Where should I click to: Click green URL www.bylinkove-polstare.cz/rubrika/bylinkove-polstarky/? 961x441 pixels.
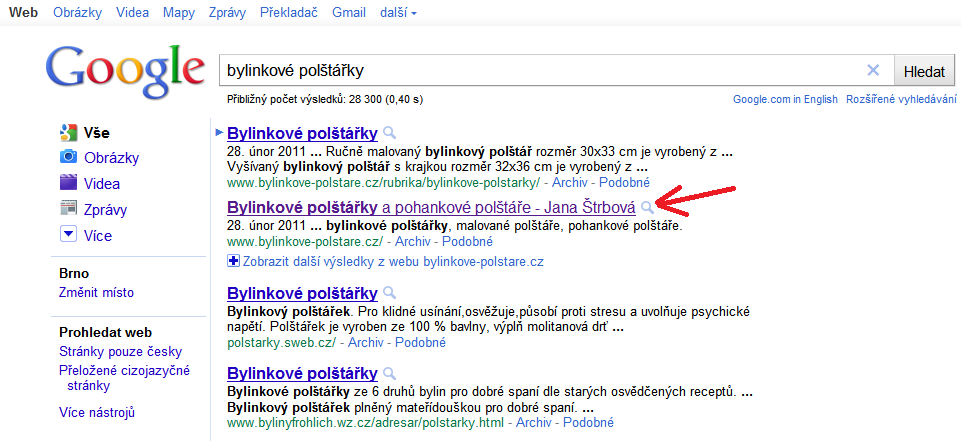point(384,183)
